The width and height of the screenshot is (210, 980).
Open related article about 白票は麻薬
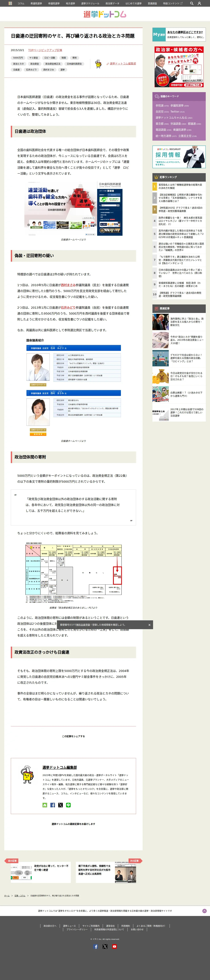tap(179, 394)
